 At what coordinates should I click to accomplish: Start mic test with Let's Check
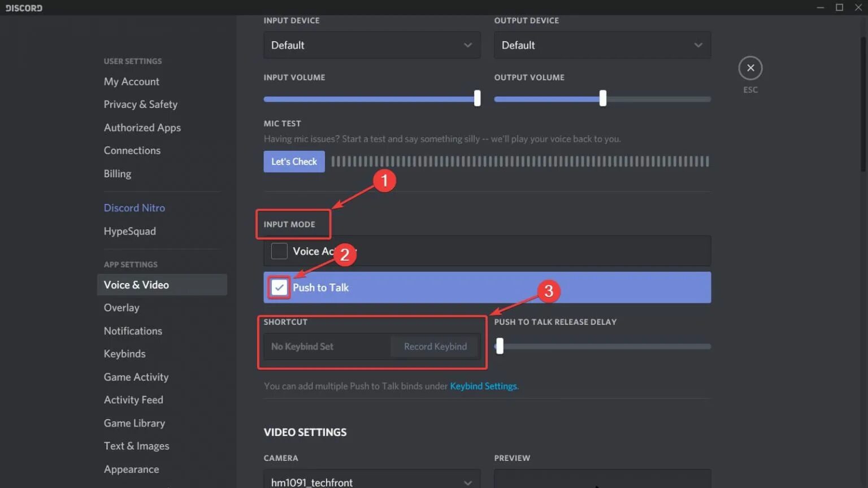pyautogui.click(x=294, y=162)
